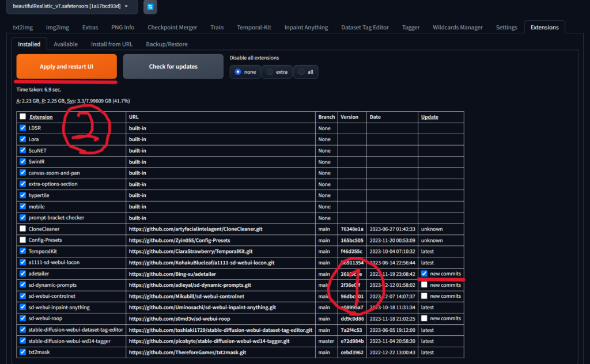Image resolution: width=590 pixels, height=364 pixels.
Task: Open the Wildcards Manager tab
Action: pos(457,27)
